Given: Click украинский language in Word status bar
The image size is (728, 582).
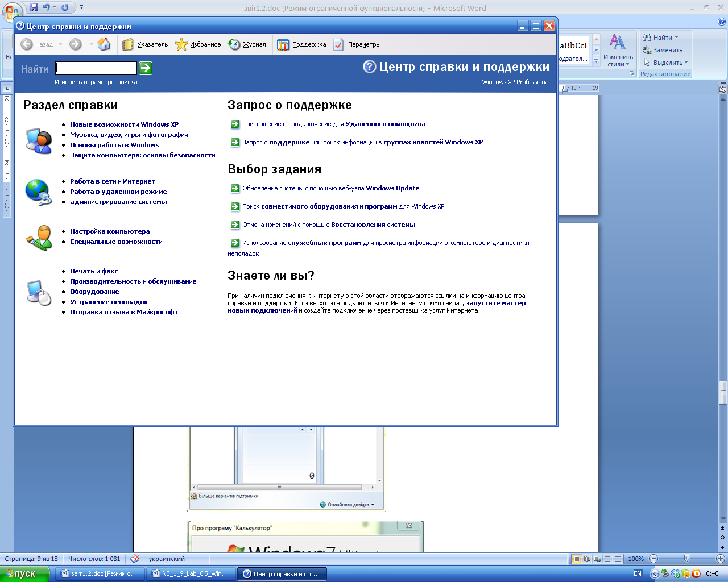Looking at the screenshot, I should click(167, 559).
